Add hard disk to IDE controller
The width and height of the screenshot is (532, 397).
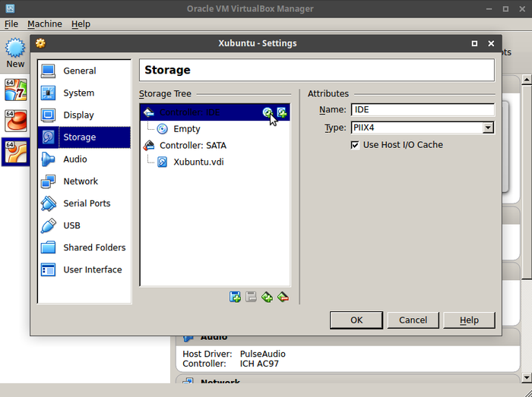click(282, 112)
